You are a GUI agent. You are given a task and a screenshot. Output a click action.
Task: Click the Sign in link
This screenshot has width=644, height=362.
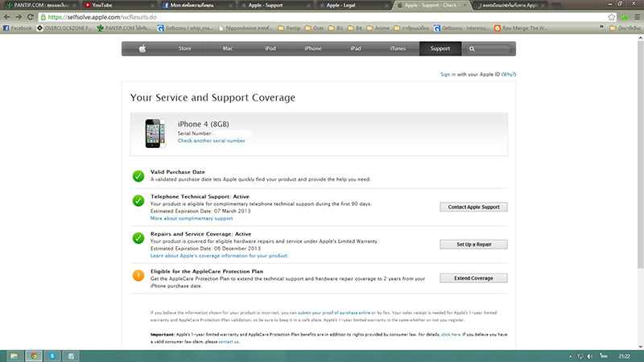click(448, 74)
